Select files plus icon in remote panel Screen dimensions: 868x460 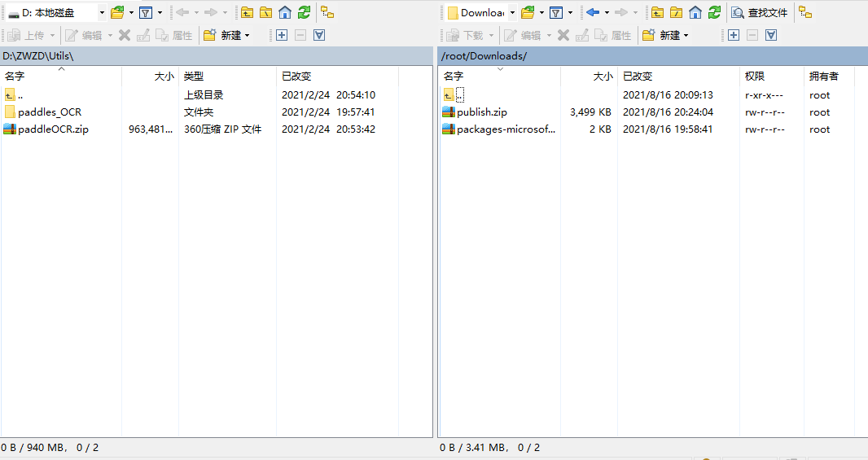point(734,36)
